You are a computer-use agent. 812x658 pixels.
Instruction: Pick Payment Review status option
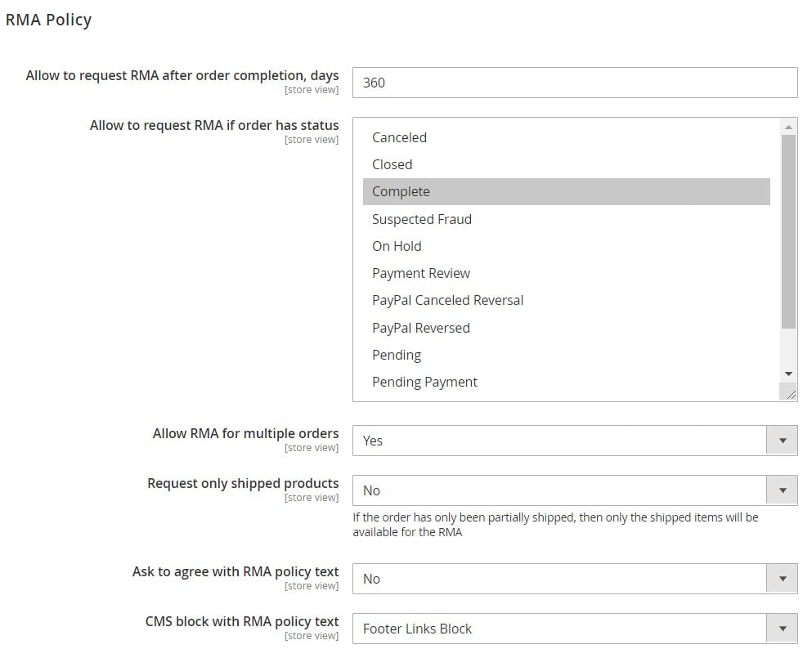pyautogui.click(x=567, y=273)
